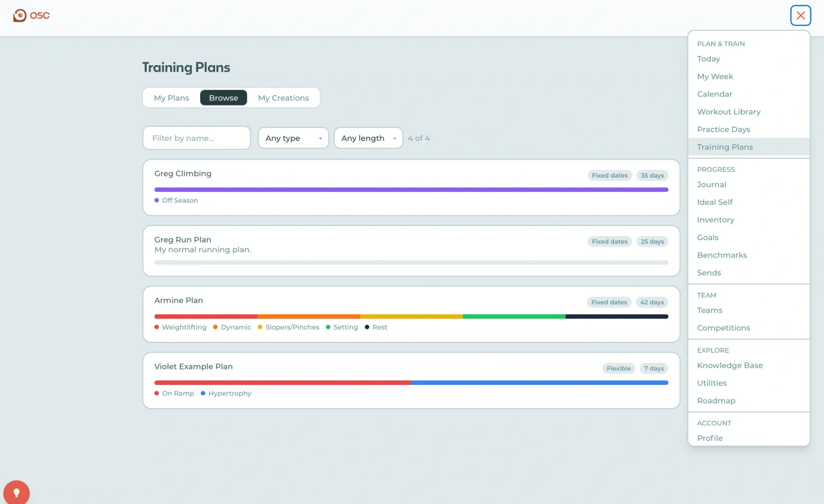
Task: Open Calendar menu entry
Action: coord(749,94)
